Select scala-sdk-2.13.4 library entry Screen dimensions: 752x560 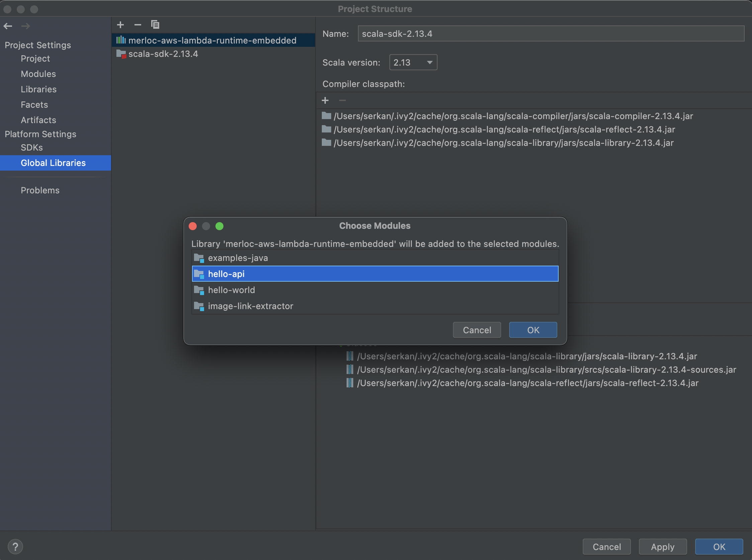163,54
